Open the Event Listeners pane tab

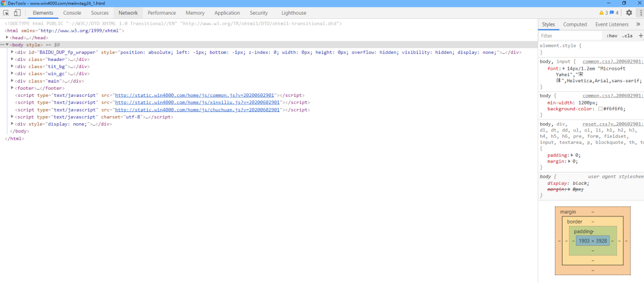612,25
